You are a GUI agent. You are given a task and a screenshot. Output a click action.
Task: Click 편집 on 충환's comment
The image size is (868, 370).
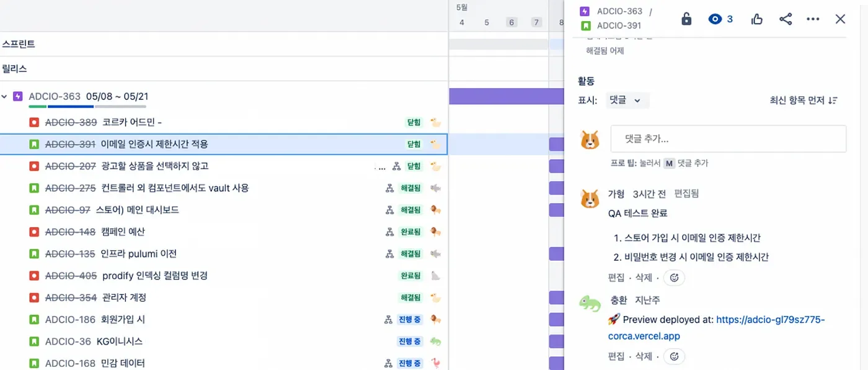coord(616,356)
